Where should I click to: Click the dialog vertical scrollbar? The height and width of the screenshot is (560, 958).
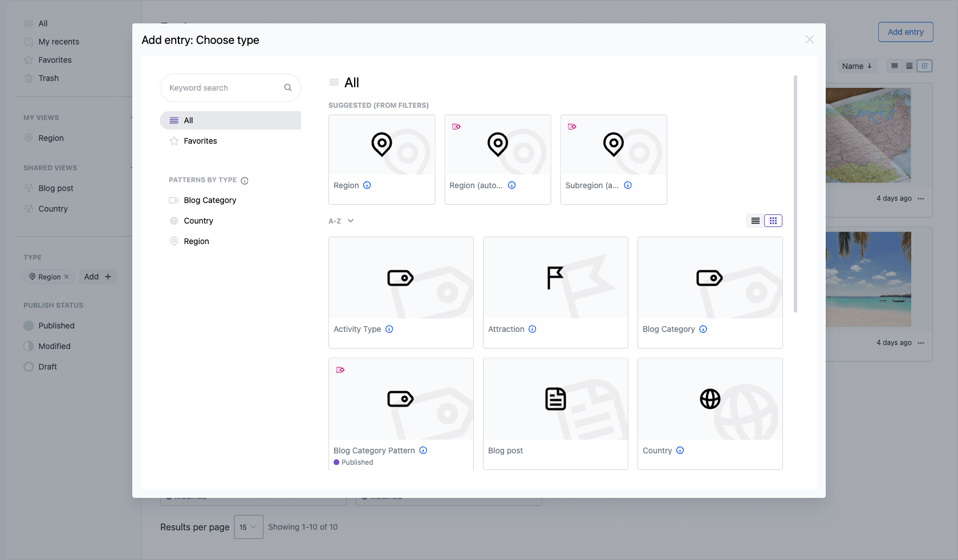[x=795, y=194]
